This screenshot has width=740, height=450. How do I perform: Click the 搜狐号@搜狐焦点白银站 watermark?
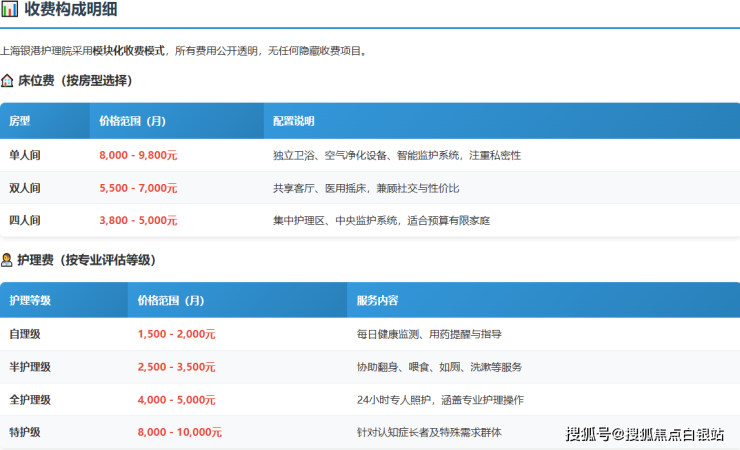click(x=644, y=434)
